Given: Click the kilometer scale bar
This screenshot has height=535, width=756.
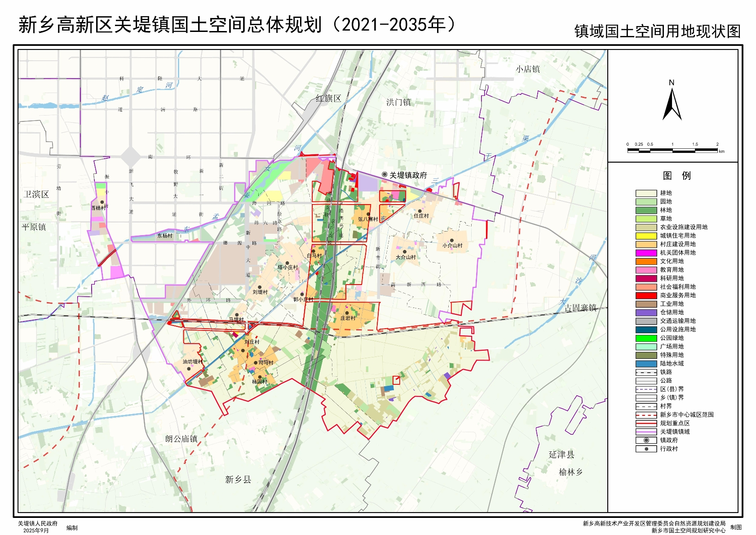Looking at the screenshot, I should tap(672, 150).
